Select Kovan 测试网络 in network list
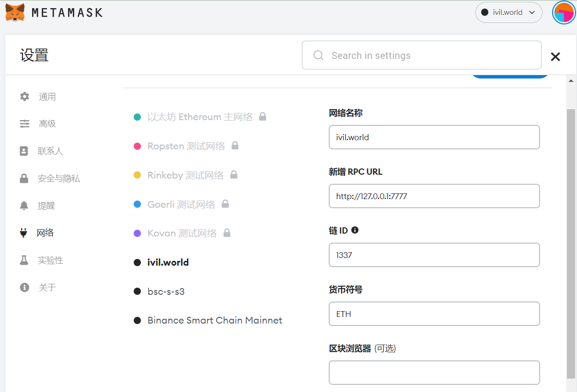Viewport: 577px width, 392px height. coord(182,233)
